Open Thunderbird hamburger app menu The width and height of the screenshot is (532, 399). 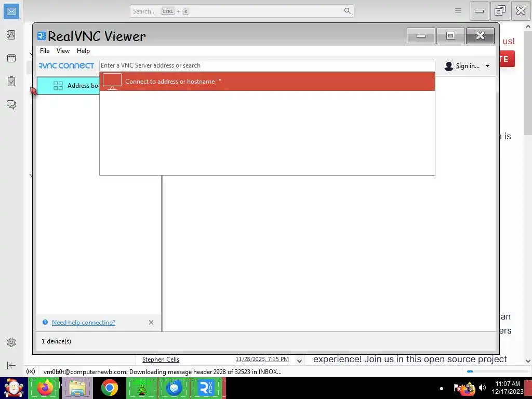(458, 11)
